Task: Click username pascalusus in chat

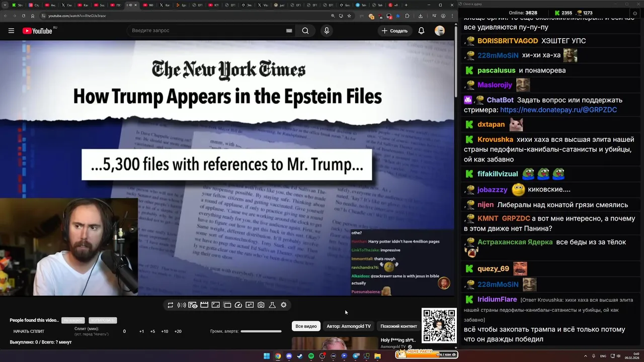Action: (x=497, y=70)
